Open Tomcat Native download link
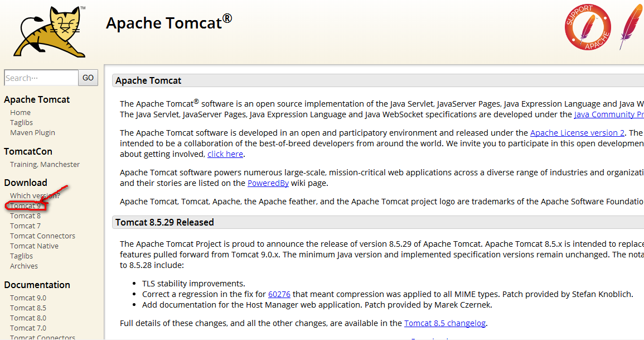The image size is (644, 340). (34, 246)
